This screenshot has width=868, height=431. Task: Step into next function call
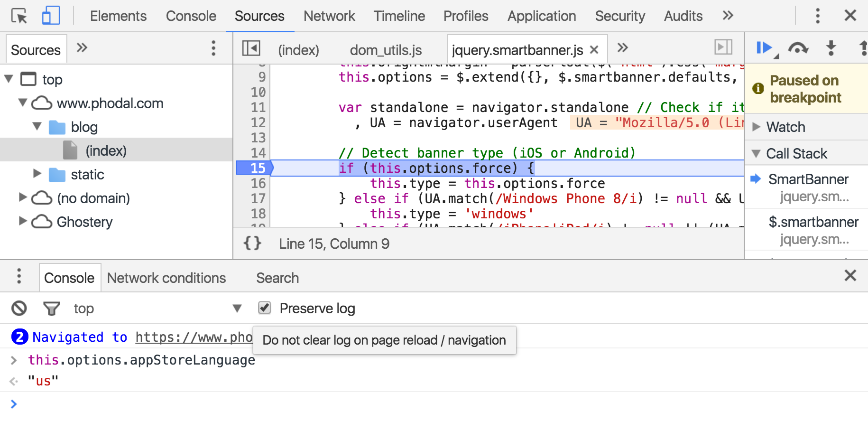[x=831, y=47]
